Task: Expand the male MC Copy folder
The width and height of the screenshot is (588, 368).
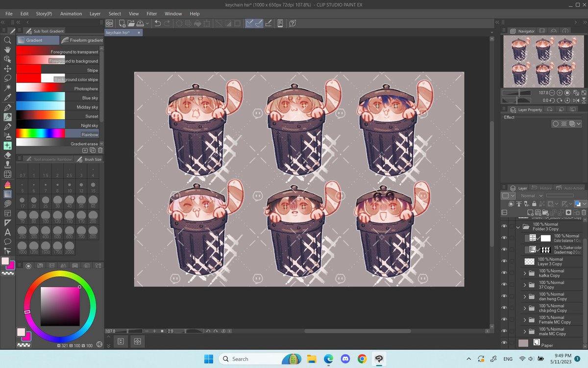Action: click(525, 332)
